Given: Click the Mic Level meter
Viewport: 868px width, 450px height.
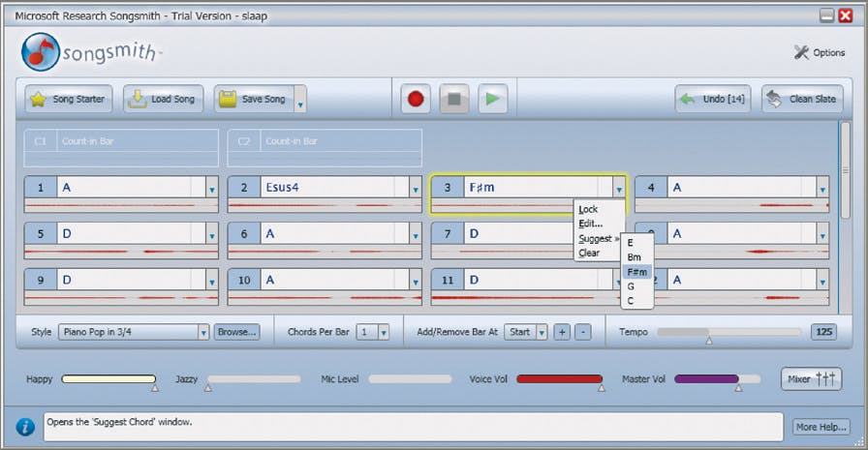Looking at the screenshot, I should click(x=410, y=379).
